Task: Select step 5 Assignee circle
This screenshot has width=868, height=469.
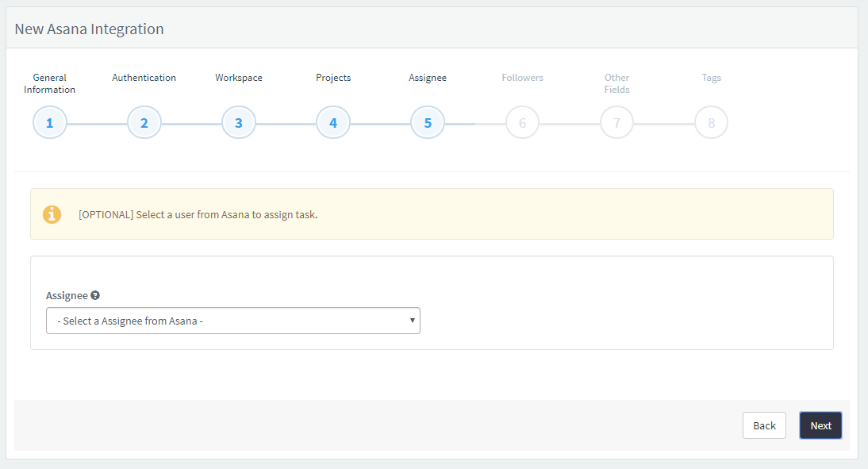Action: [428, 122]
